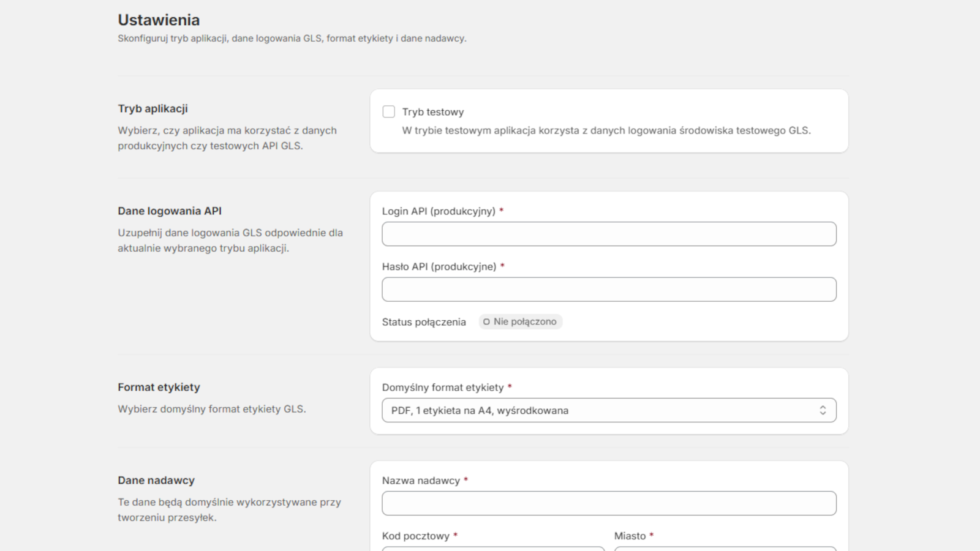Screen dimensions: 980x551
Task: Click the Dane nadawcy section title
Action: [x=156, y=480]
